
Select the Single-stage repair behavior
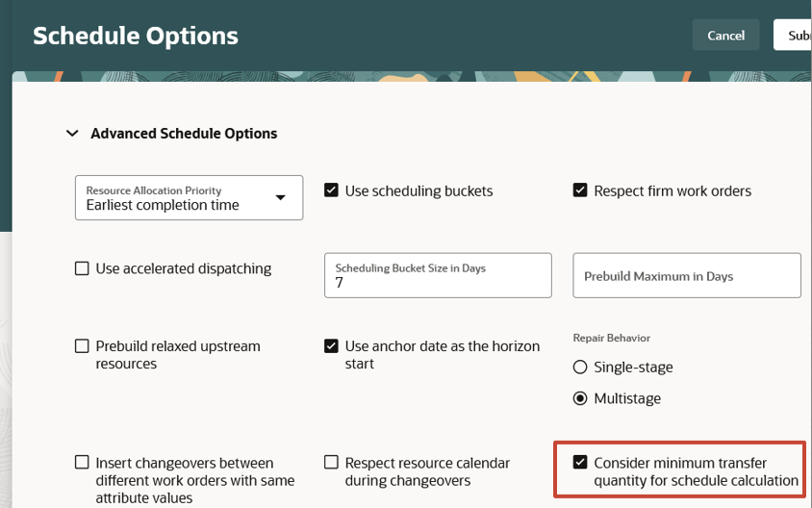tap(580, 367)
